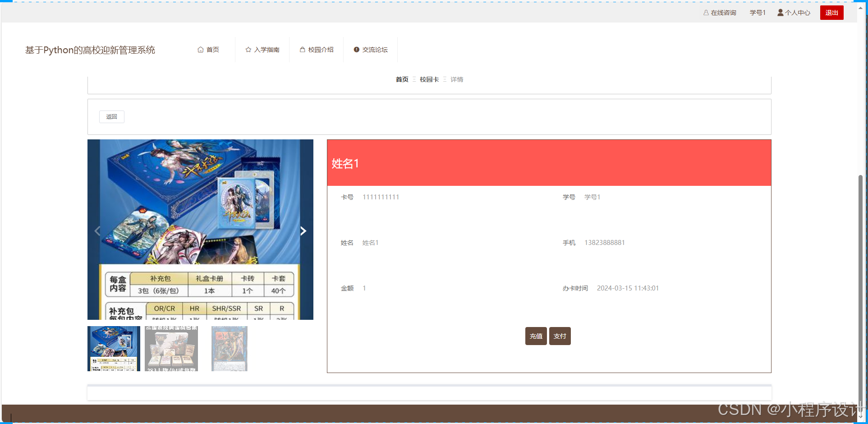Open the 校园介绍 navigation menu item
This screenshot has width=868, height=424.
click(x=317, y=50)
